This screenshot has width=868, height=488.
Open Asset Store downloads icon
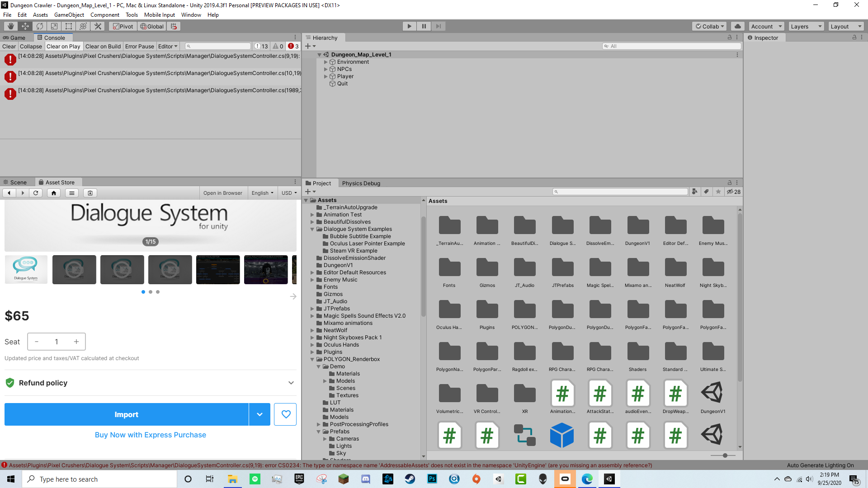90,193
